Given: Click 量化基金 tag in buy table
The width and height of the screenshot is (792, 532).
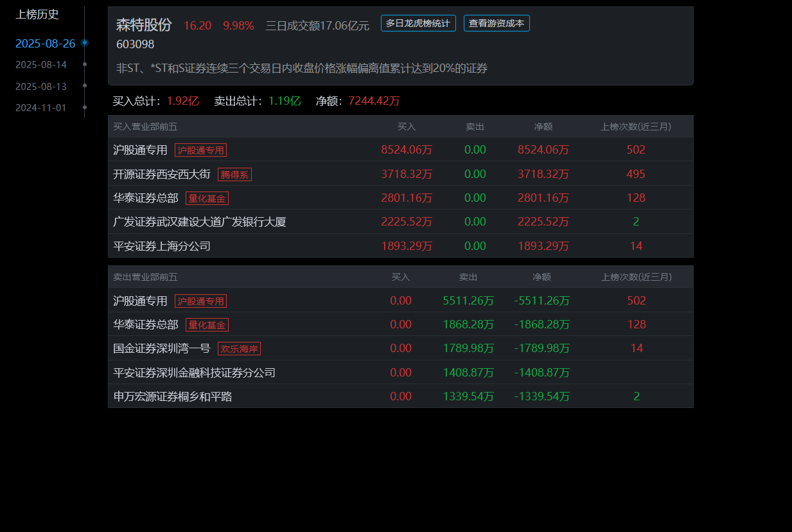Looking at the screenshot, I should click(x=207, y=198).
